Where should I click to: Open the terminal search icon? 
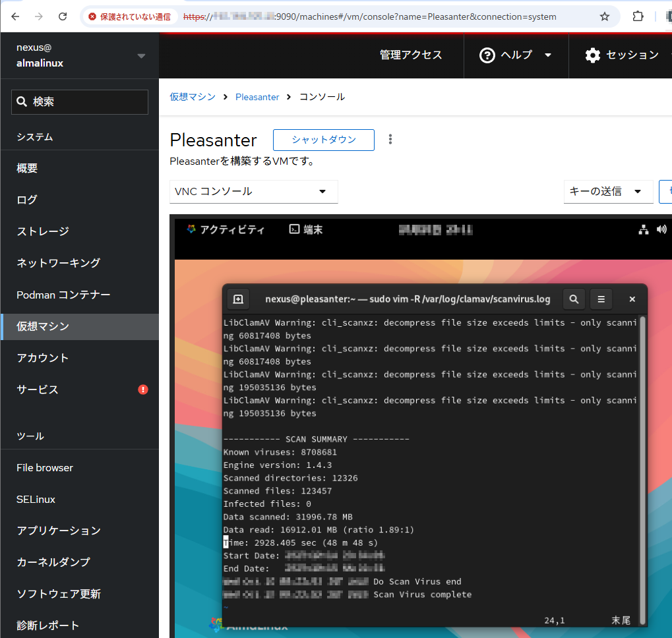tap(574, 299)
